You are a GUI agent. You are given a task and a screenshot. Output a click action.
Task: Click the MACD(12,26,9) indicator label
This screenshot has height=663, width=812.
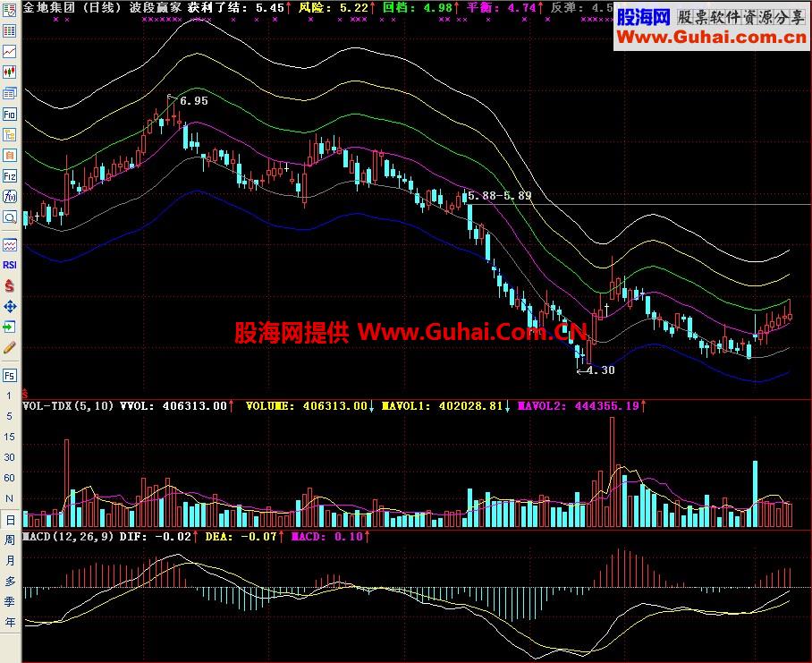click(x=68, y=537)
